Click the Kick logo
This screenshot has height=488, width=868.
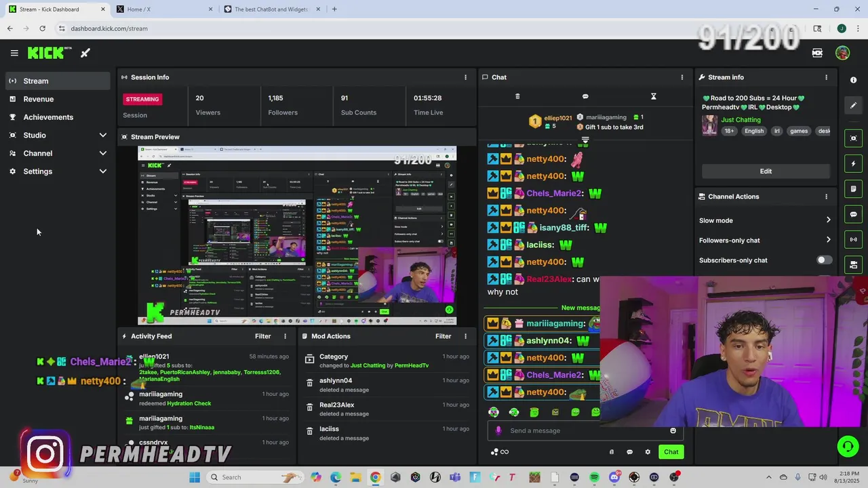pyautogui.click(x=50, y=53)
